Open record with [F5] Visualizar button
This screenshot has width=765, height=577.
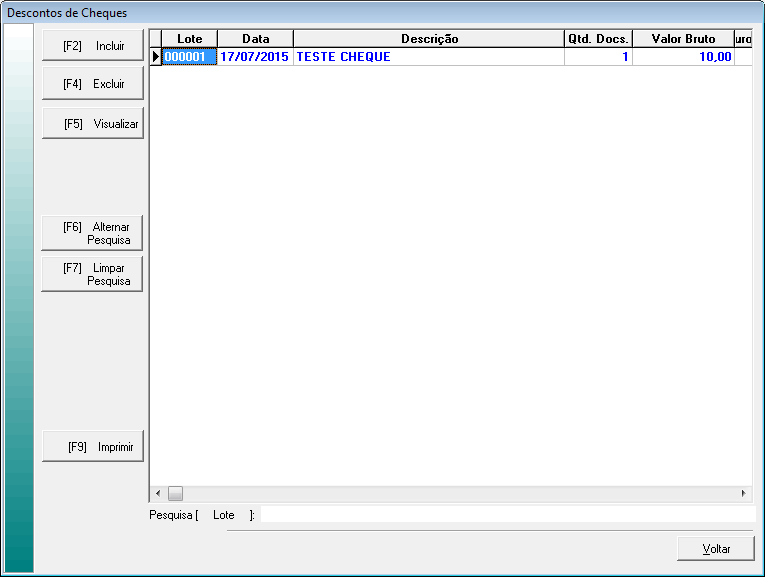coord(92,125)
